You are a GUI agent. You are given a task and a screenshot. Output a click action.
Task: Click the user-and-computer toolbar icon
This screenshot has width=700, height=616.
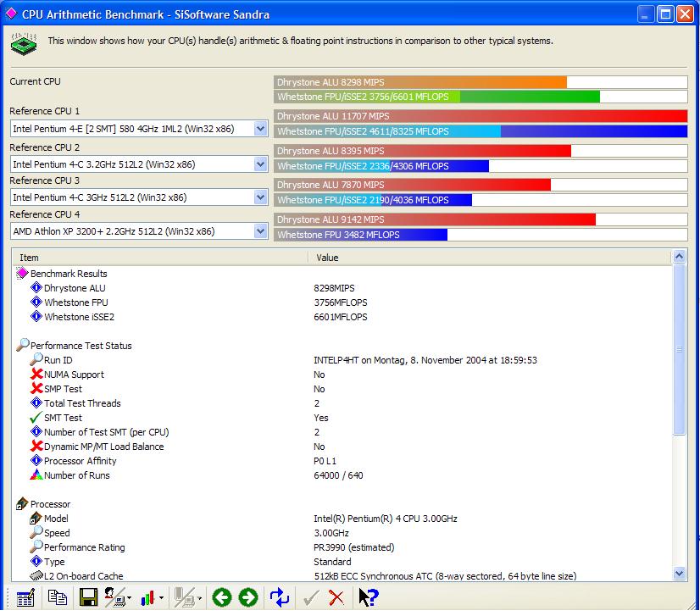tap(114, 597)
